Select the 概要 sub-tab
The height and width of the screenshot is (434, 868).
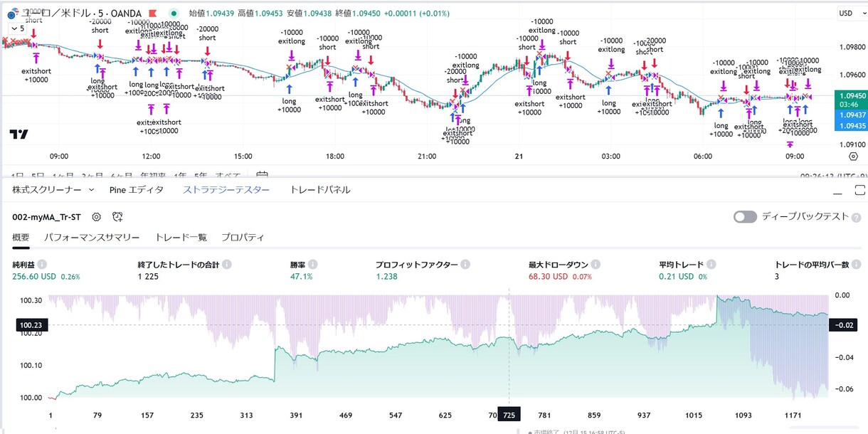coord(21,238)
